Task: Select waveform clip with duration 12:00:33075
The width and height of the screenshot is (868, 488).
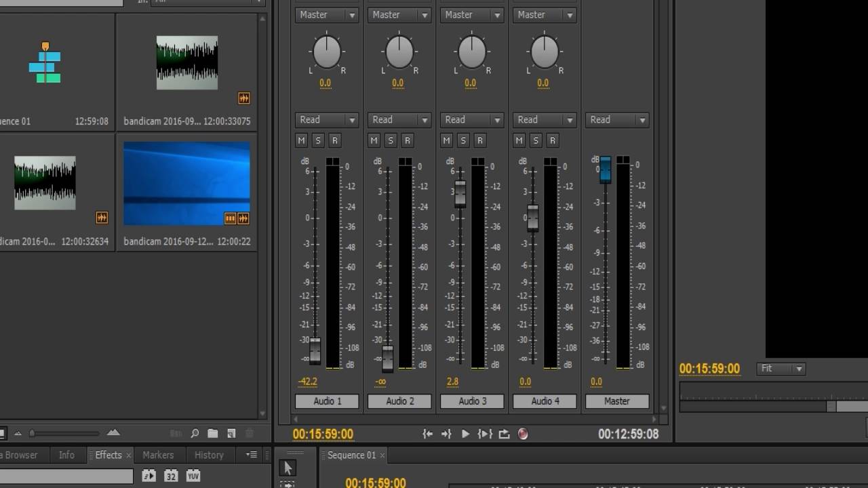Action: [187, 63]
